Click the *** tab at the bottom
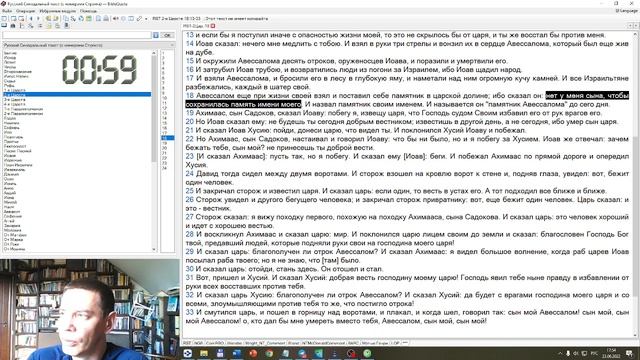The width and height of the screenshot is (640, 360). tap(405, 343)
